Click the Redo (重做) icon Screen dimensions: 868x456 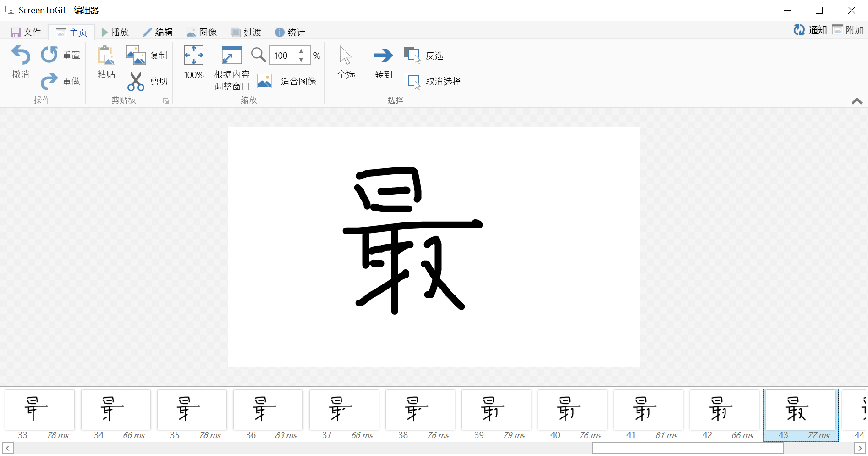49,81
